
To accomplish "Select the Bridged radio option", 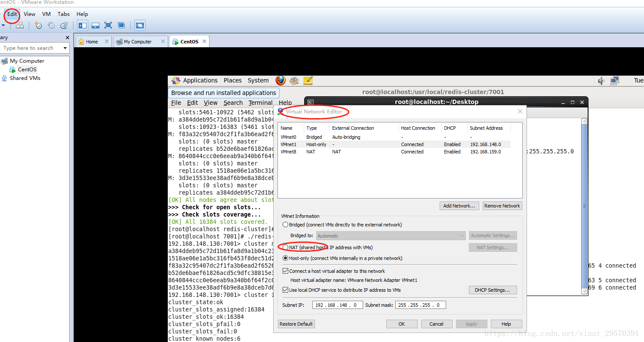I will click(285, 225).
